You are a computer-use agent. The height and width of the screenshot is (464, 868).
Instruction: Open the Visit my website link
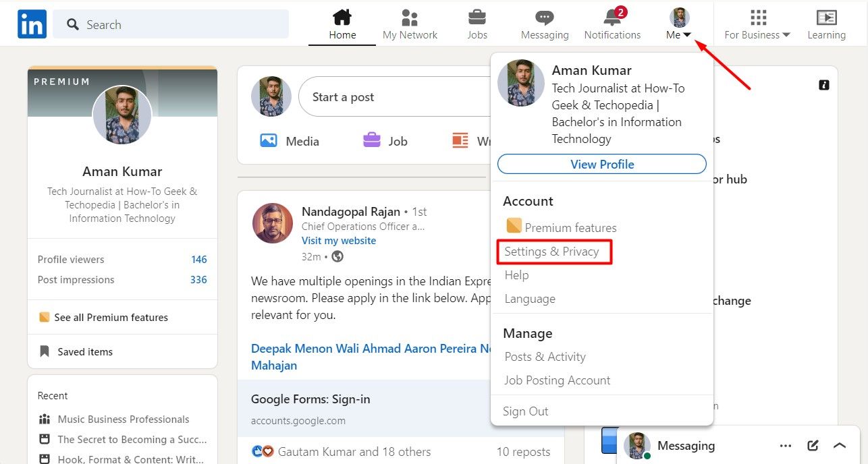338,240
